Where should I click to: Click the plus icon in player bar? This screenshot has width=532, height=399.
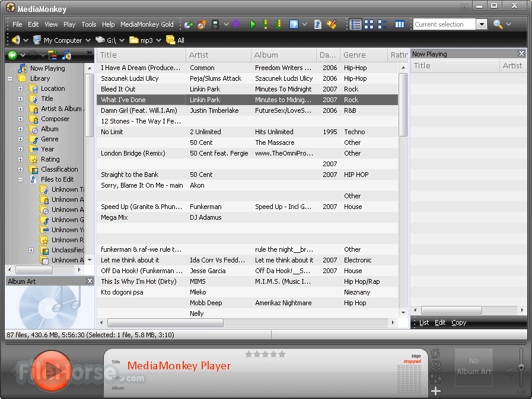point(436,391)
